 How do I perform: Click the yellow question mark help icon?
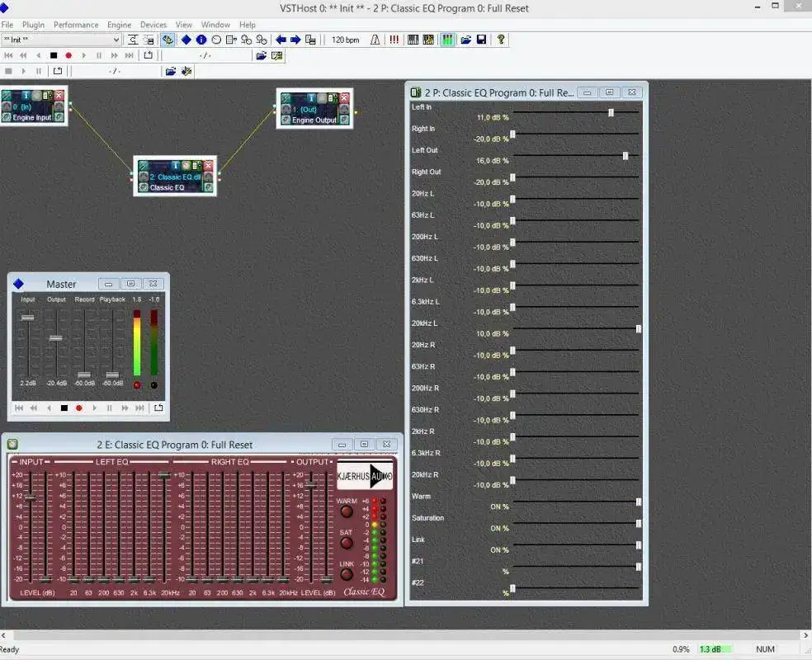500,40
